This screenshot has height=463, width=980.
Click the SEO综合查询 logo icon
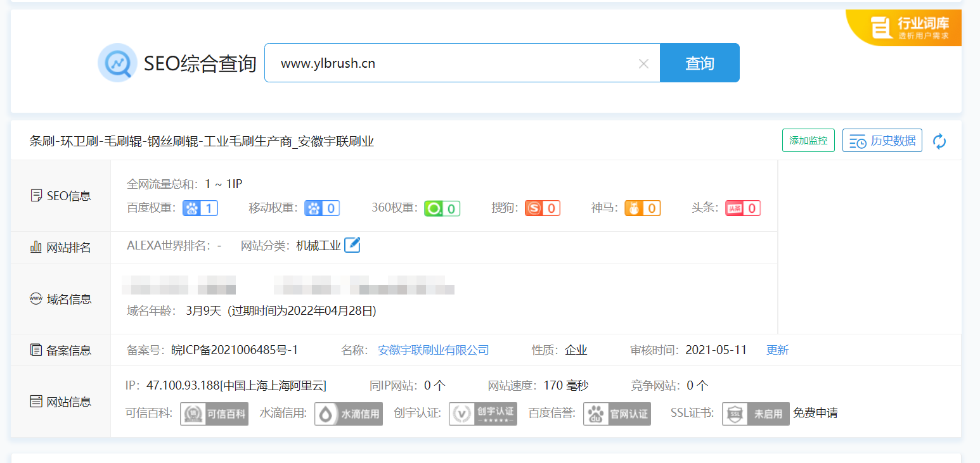tap(117, 63)
